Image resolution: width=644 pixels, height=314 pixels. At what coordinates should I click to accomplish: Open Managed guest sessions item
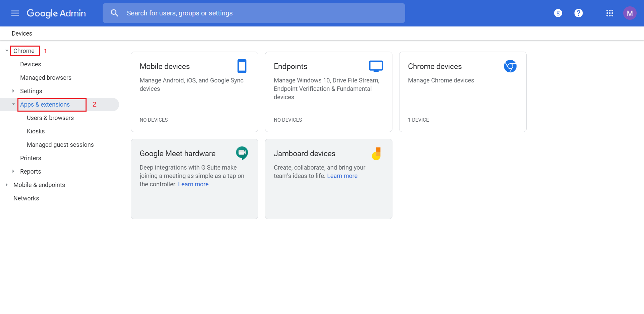pos(60,145)
